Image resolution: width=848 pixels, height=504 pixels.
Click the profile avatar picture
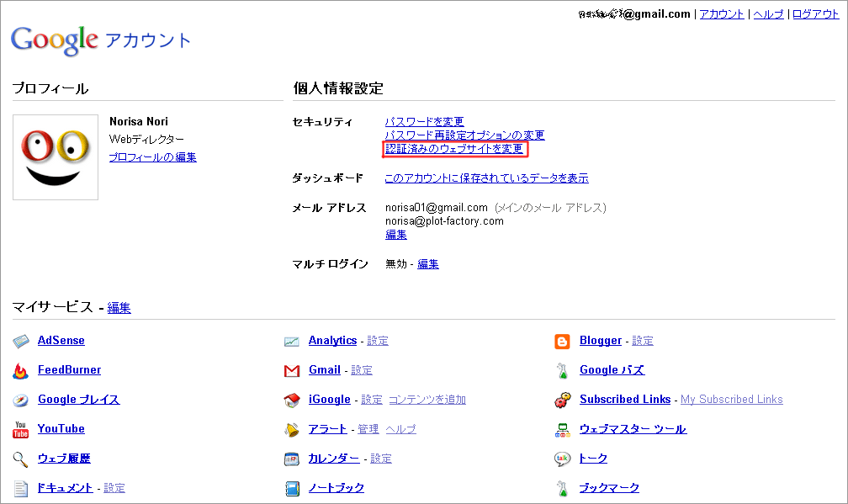[56, 157]
